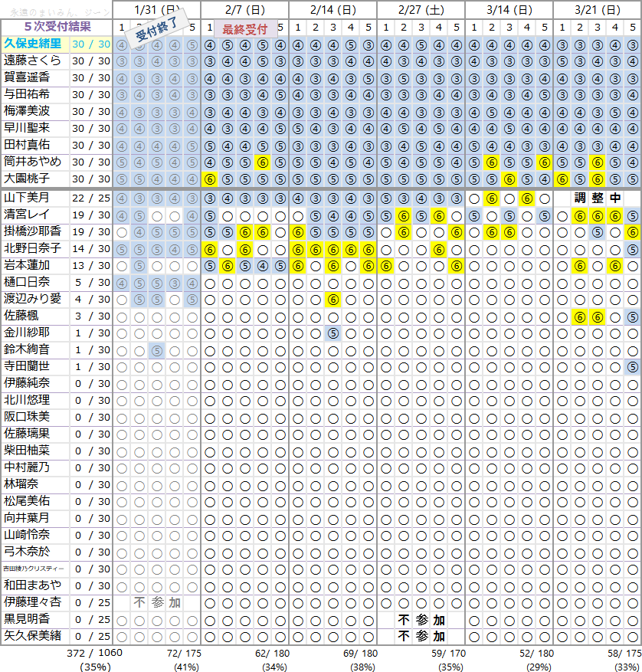Click the 2/14 (日) date header
642x672 pixels.
pos(332,10)
